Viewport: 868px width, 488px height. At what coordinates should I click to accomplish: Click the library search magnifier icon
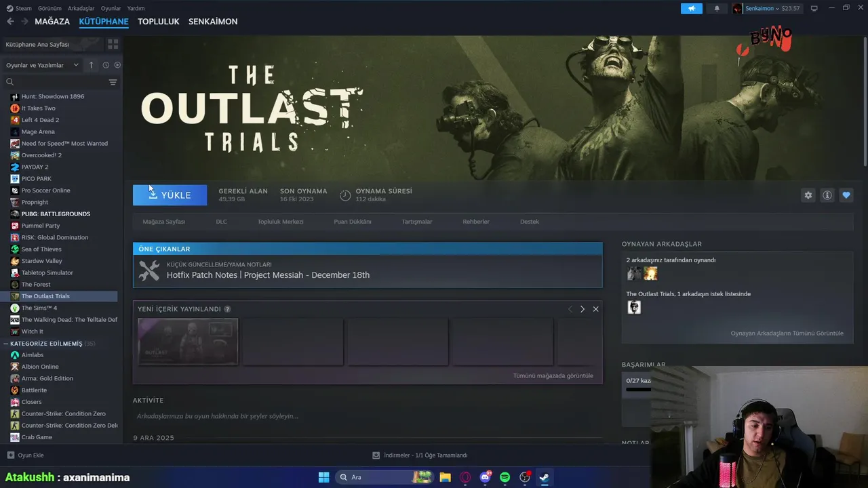coord(10,82)
